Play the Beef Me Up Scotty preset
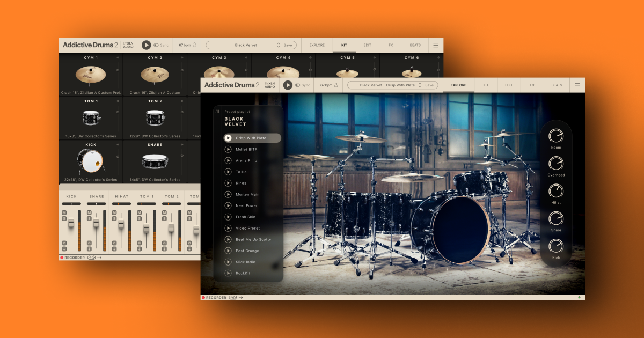The width and height of the screenshot is (644, 338). [228, 239]
